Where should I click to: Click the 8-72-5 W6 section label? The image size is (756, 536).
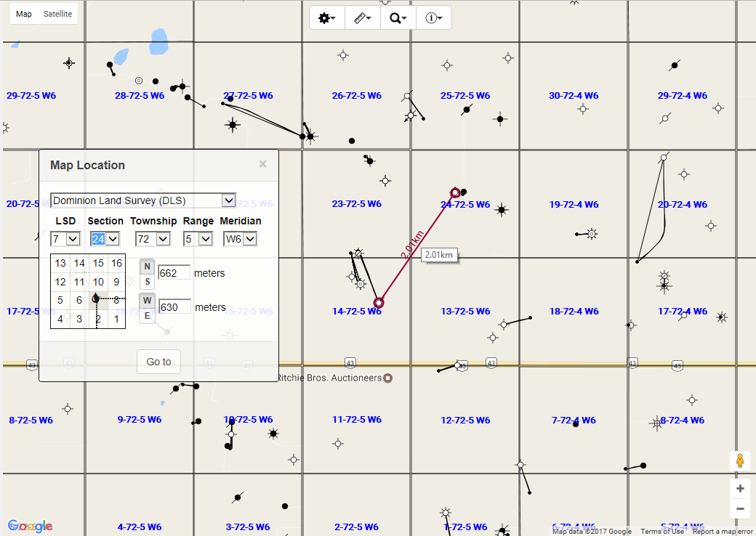[31, 420]
